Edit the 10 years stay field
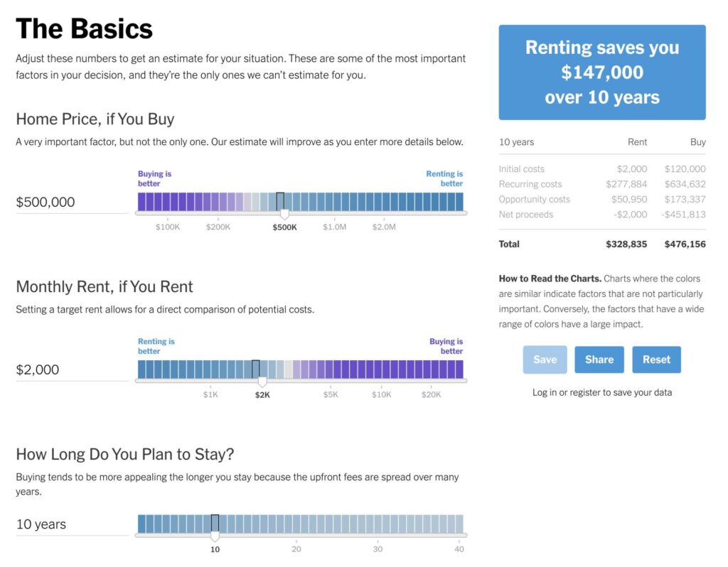The width and height of the screenshot is (728, 567). (x=72, y=524)
